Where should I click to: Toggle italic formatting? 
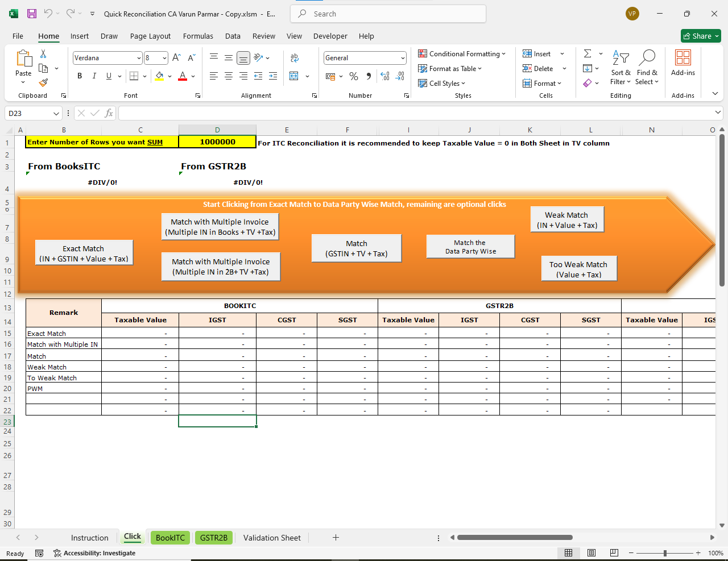click(94, 76)
